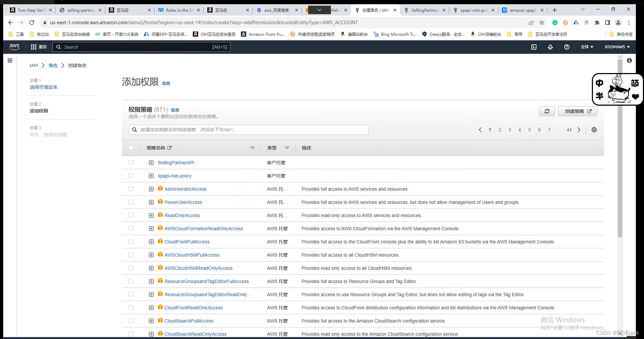
Task: Open the browser side panel icon
Action: coord(607,23)
